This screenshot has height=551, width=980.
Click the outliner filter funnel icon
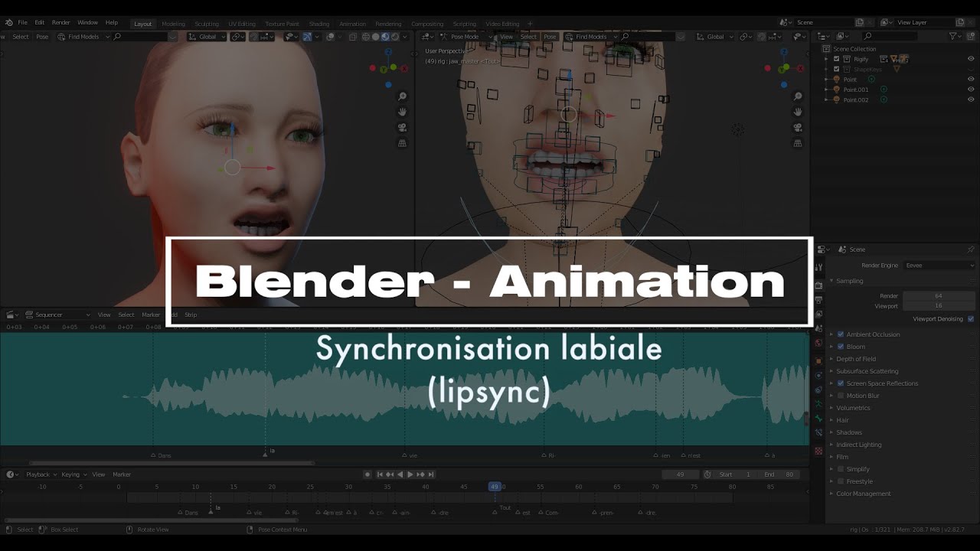[953, 36]
